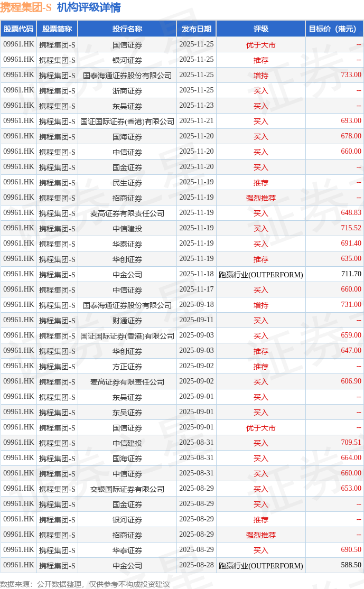Image resolution: width=364 pixels, height=589 pixels.
Task: Click the data source disclaimer text
Action: click(85, 584)
